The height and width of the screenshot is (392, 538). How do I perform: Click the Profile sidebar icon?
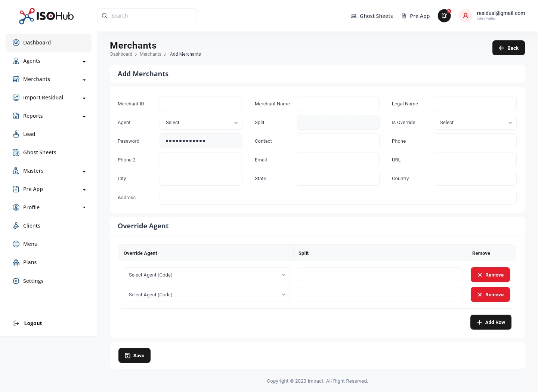click(x=16, y=207)
